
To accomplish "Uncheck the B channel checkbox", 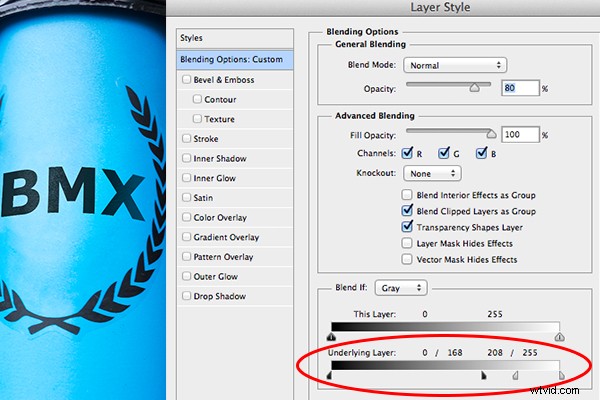I will (x=481, y=153).
